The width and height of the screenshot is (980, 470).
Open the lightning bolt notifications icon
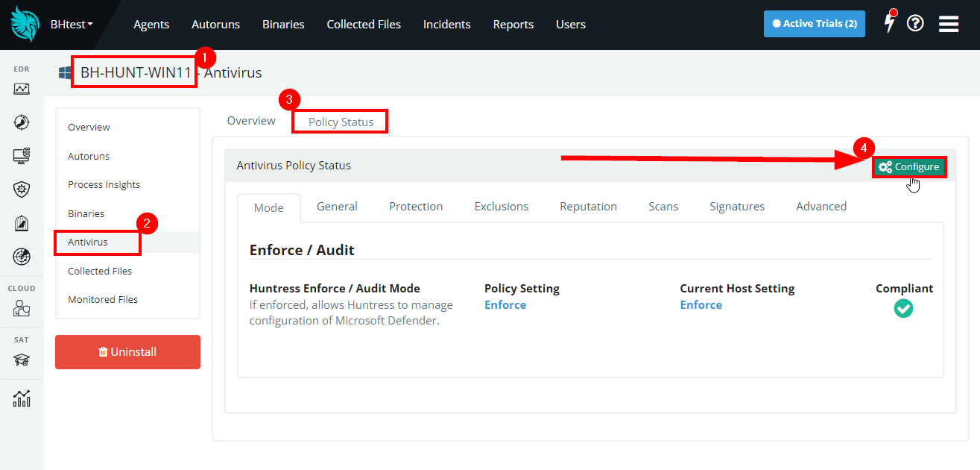click(889, 22)
